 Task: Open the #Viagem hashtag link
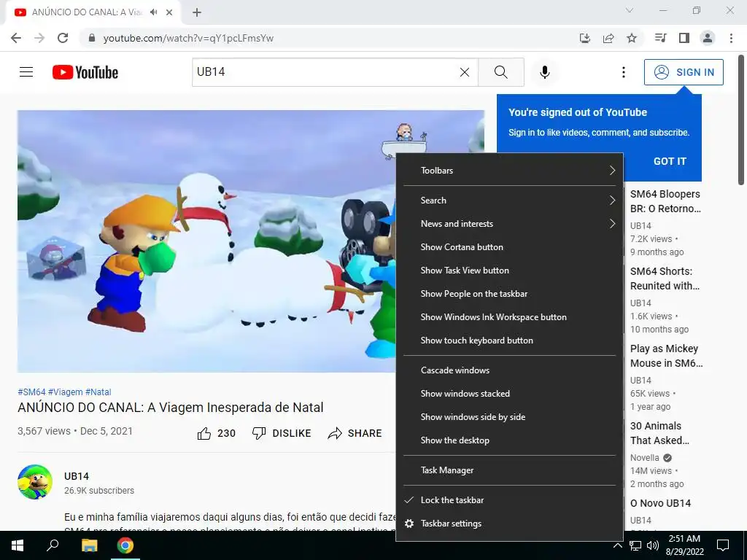pyautogui.click(x=65, y=392)
